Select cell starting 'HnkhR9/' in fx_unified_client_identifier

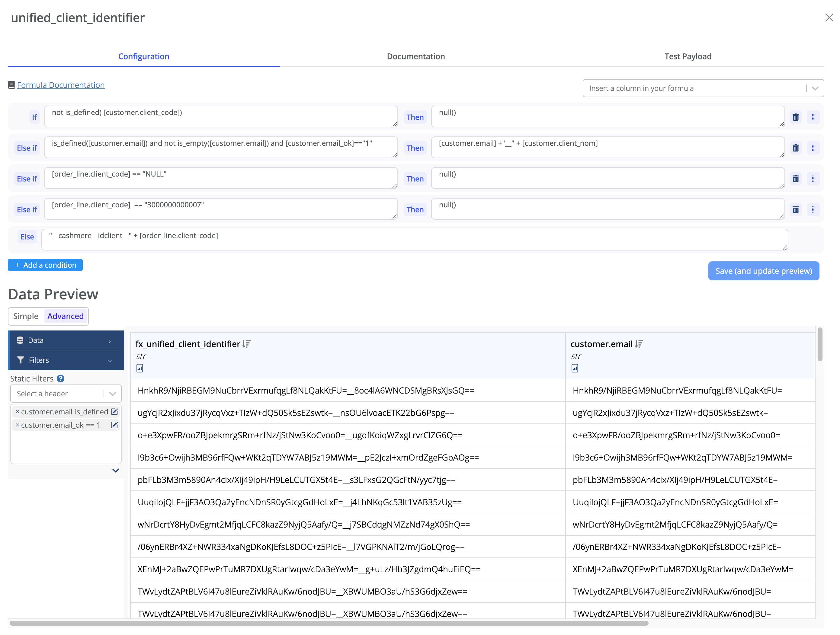point(348,391)
